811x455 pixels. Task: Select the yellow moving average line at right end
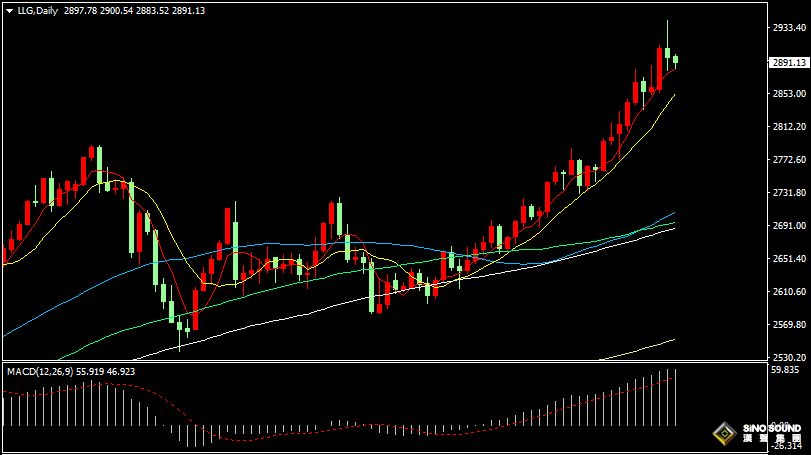pyautogui.click(x=672, y=96)
